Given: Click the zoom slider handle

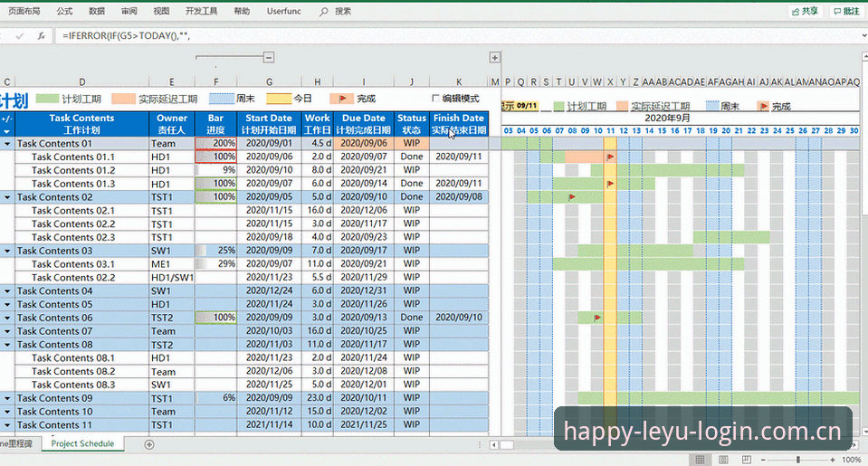Looking at the screenshot, I should click(797, 460).
